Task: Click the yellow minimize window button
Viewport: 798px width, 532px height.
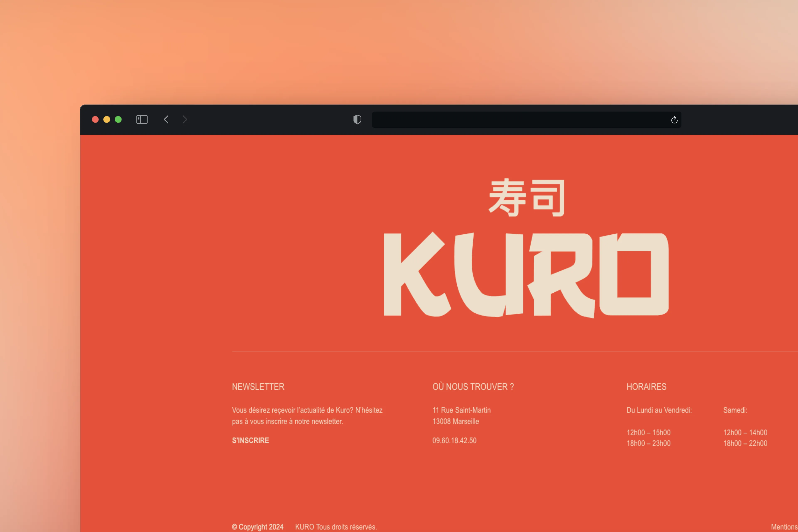Action: pyautogui.click(x=107, y=119)
